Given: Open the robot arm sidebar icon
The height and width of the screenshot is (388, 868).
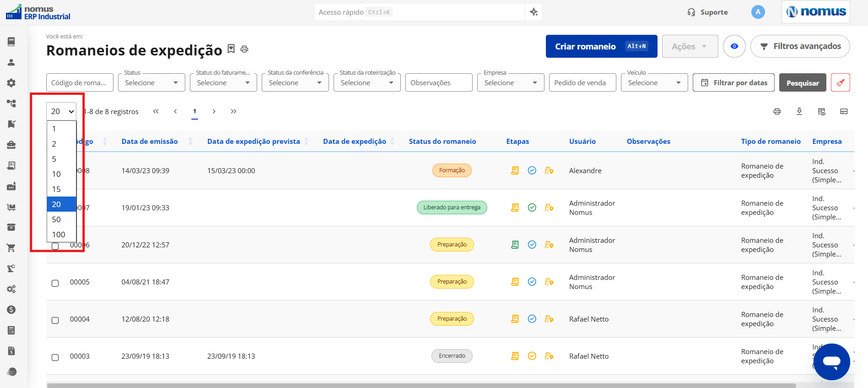Looking at the screenshot, I should pos(11,268).
